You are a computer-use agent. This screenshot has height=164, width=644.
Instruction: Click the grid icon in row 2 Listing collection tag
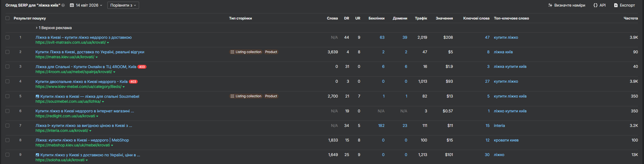click(x=232, y=52)
